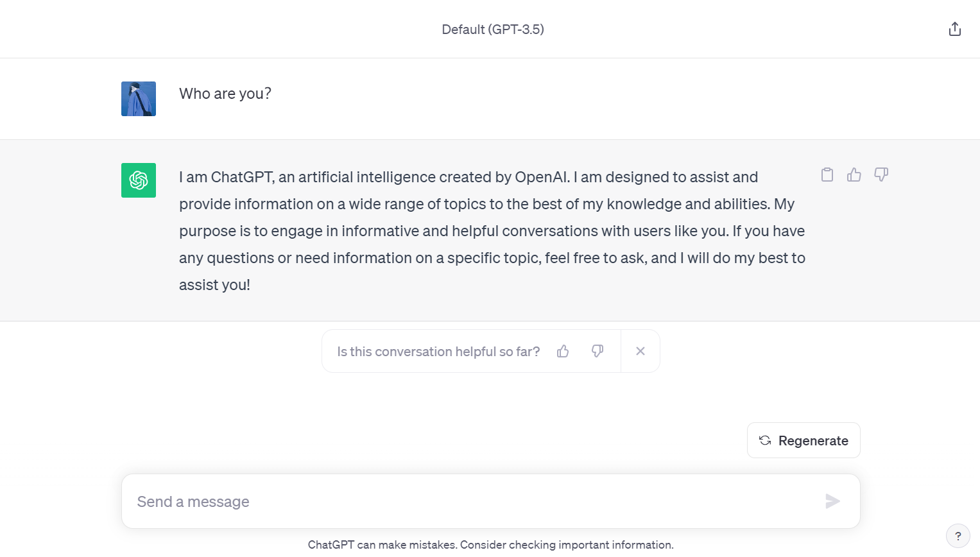This screenshot has height=557, width=980.
Task: Click the "Who are you?" user message
Action: tap(225, 94)
